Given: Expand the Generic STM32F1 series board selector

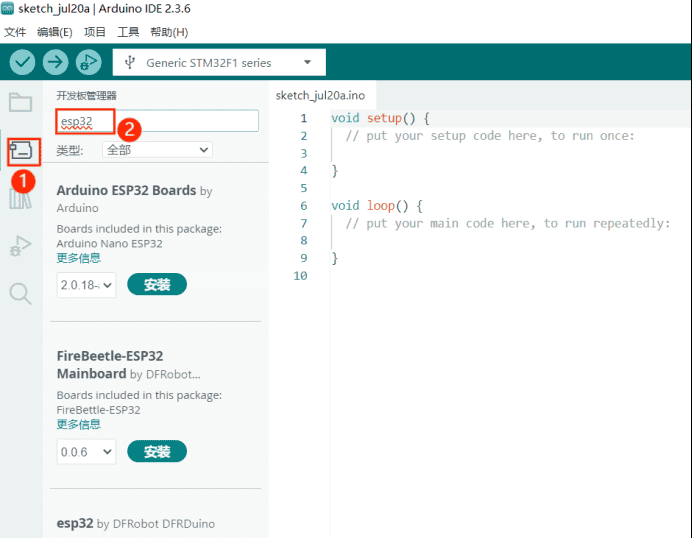Looking at the screenshot, I should tap(219, 63).
